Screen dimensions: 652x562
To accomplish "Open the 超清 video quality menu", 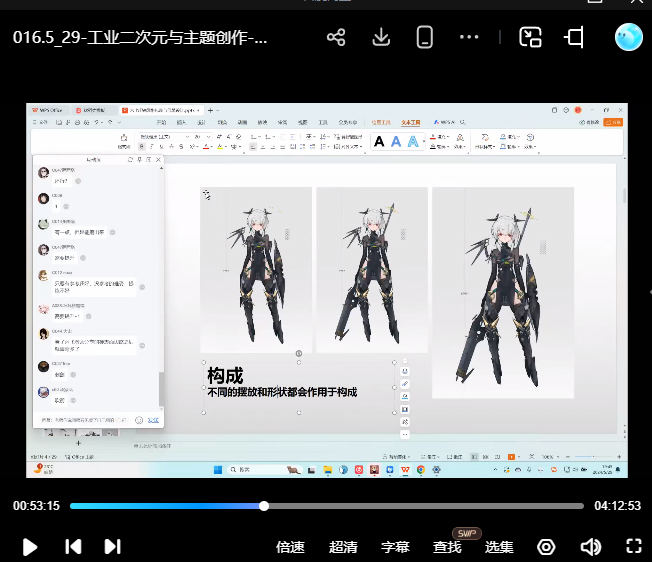I will point(343,547).
